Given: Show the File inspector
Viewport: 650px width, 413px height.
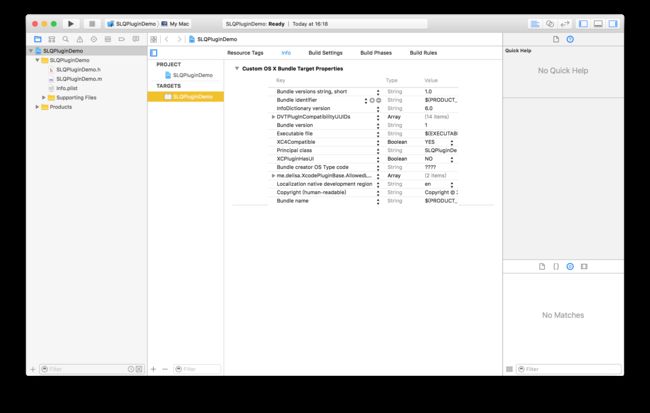Looking at the screenshot, I should tap(556, 39).
